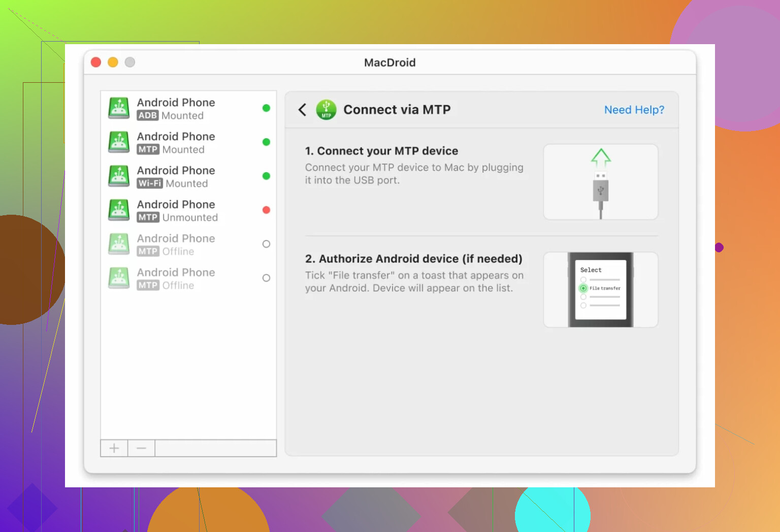The width and height of the screenshot is (780, 532).
Task: Click the drive icon of last Offline phone
Action: [x=119, y=279]
